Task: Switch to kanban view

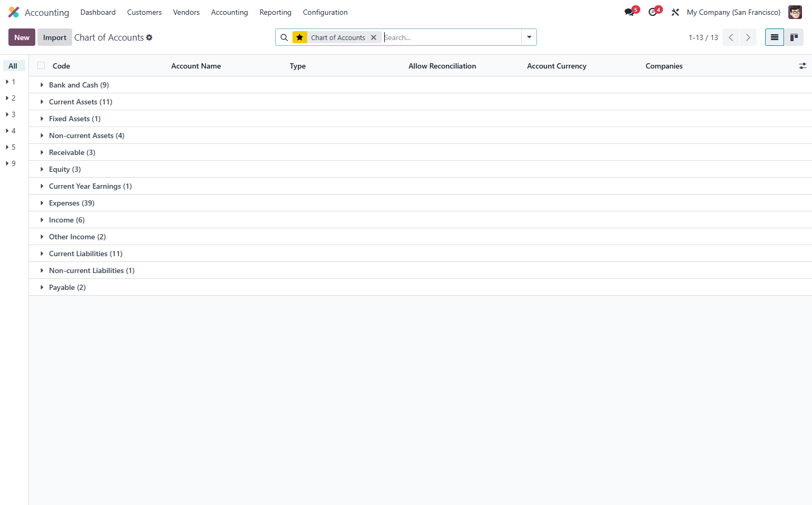Action: [x=794, y=37]
